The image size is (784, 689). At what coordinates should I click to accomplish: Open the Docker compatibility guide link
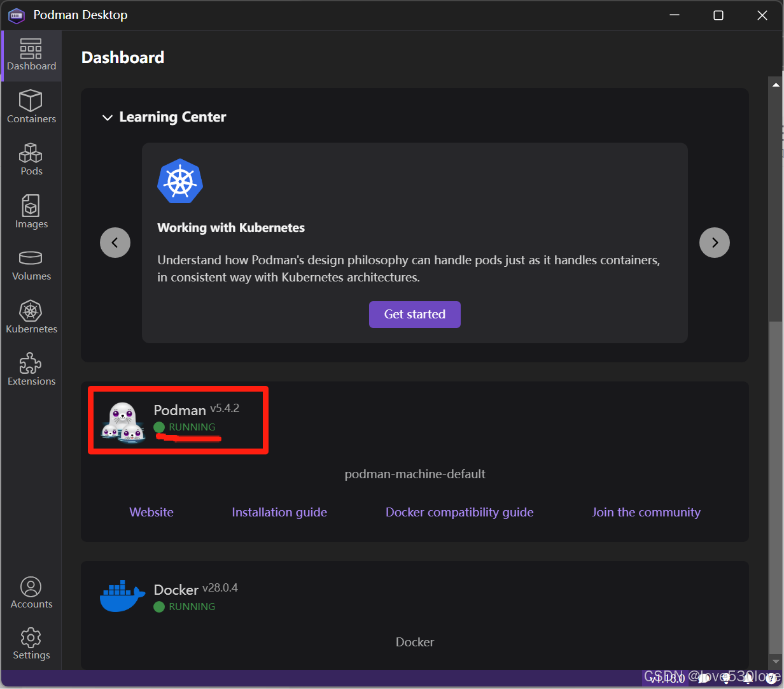[459, 512]
